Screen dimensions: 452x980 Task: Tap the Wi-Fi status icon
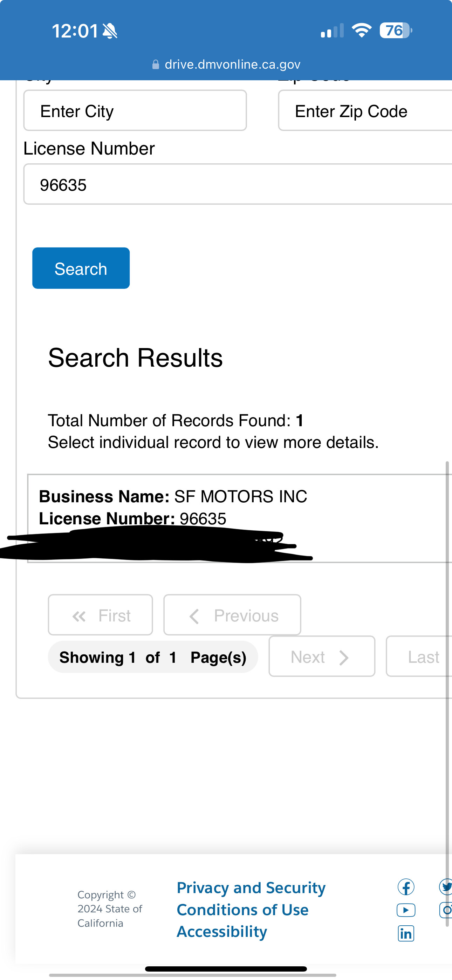click(x=362, y=30)
